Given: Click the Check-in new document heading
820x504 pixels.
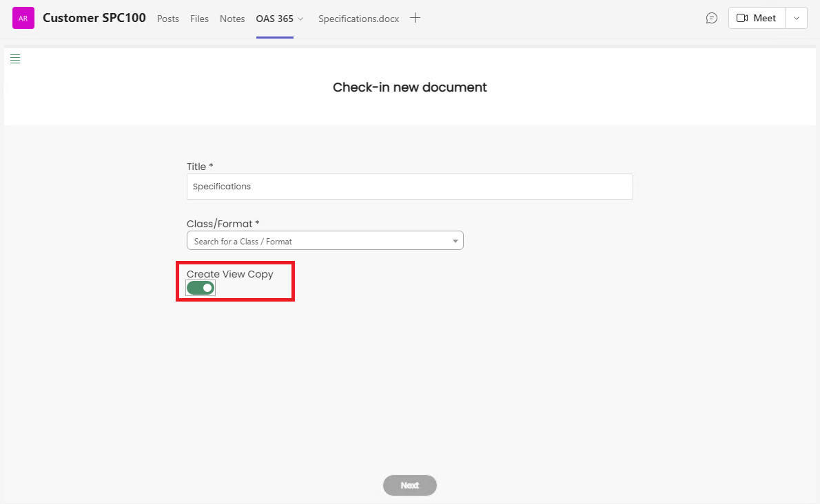Looking at the screenshot, I should click(410, 87).
